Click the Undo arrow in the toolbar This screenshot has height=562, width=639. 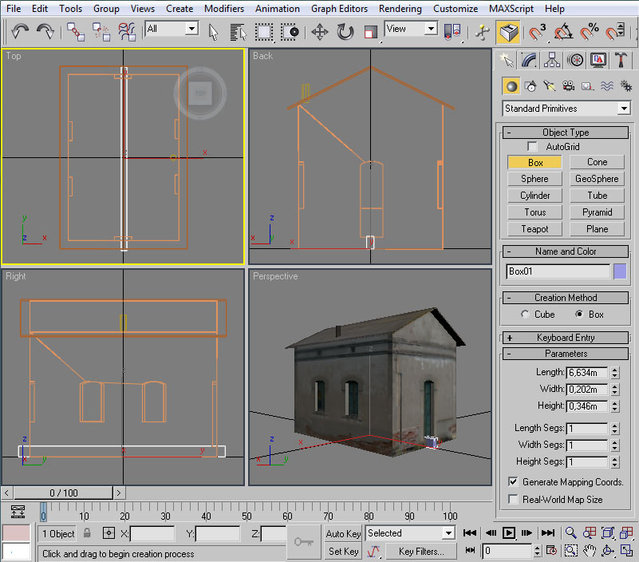[x=20, y=31]
